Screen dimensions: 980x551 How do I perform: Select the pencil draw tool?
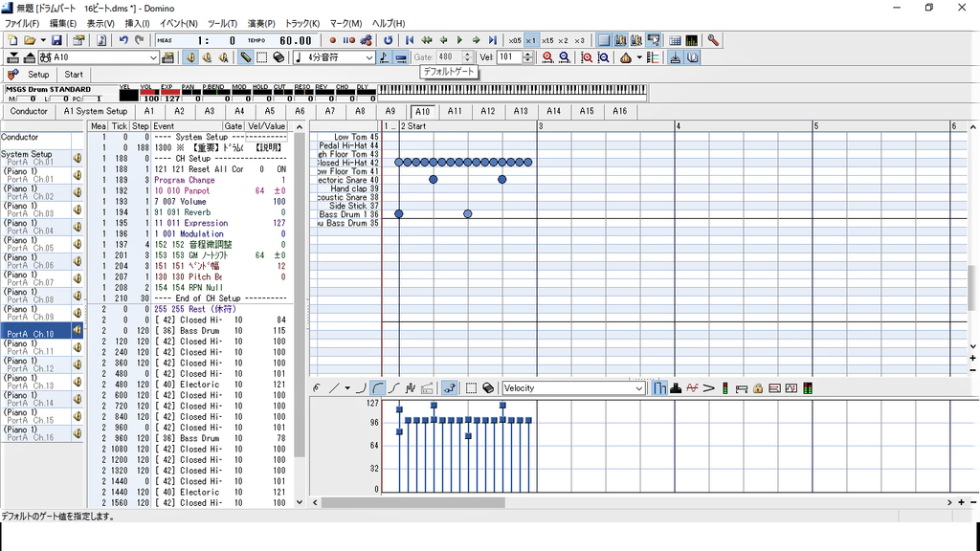(246, 57)
